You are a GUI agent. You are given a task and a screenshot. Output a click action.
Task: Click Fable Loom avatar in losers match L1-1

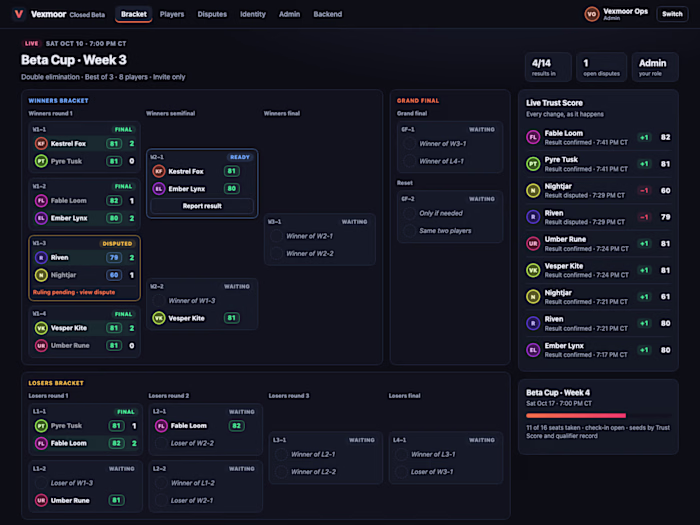(x=41, y=443)
